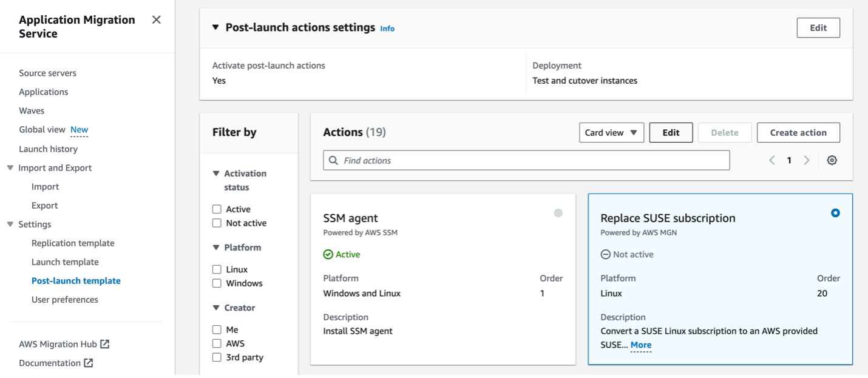Open preferences gear icon in Actions panel
Screen dimensions: 868x378
832,160
